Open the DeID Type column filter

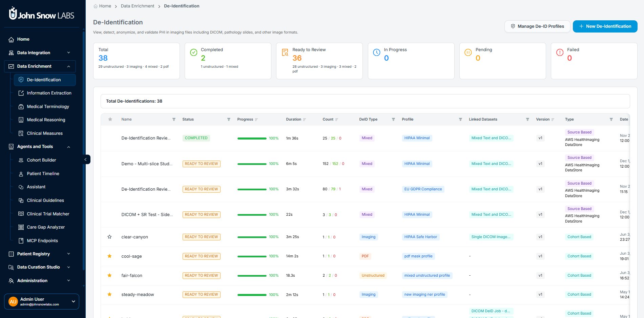pos(393,119)
